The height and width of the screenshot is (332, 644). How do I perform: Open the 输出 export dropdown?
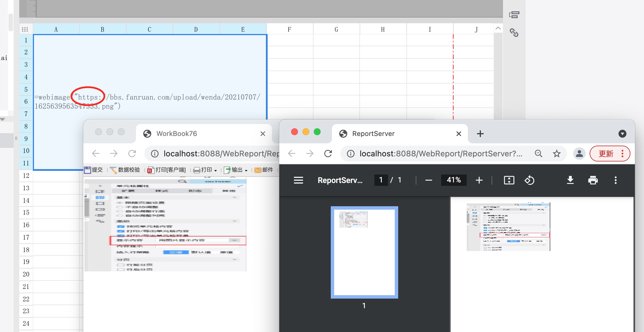click(x=236, y=170)
